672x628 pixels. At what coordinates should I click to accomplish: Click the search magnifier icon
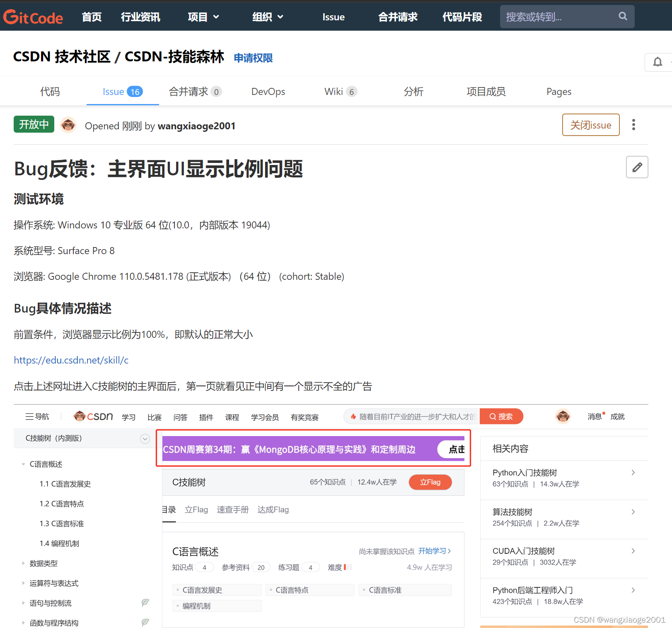623,16
